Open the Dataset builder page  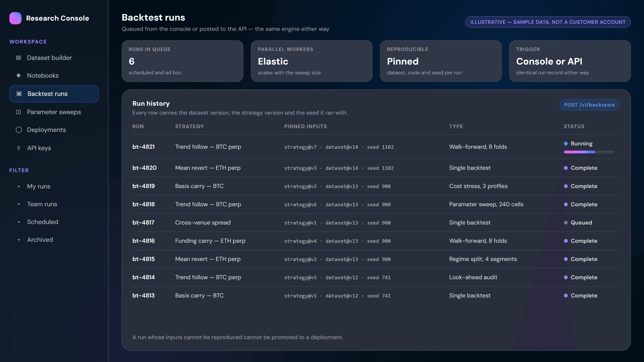[x=54, y=58]
